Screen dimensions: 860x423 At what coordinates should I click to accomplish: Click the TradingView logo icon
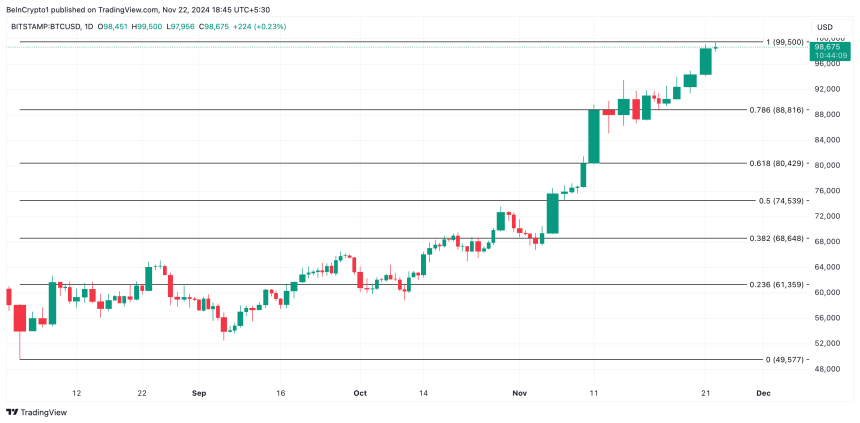12,412
